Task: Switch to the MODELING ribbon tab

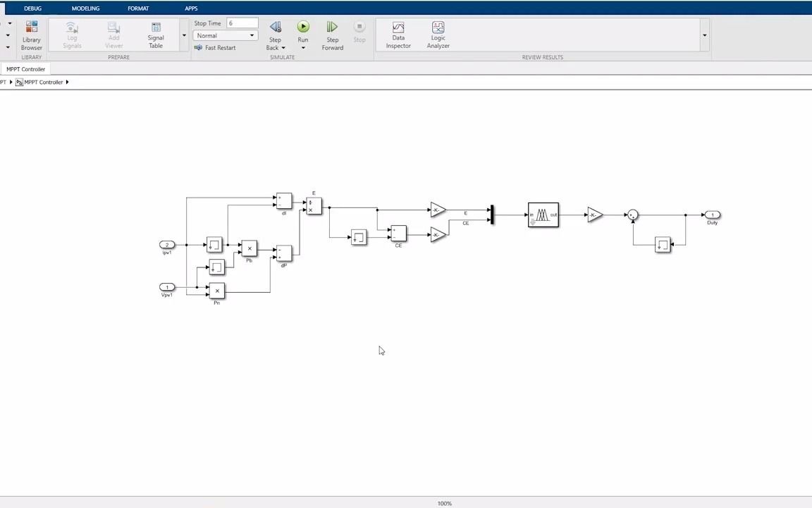Action: pyautogui.click(x=85, y=8)
